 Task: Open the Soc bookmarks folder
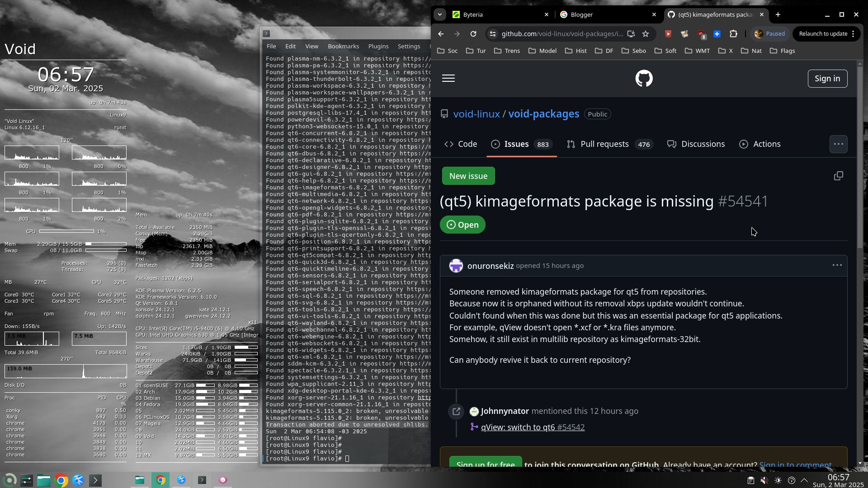tap(448, 51)
